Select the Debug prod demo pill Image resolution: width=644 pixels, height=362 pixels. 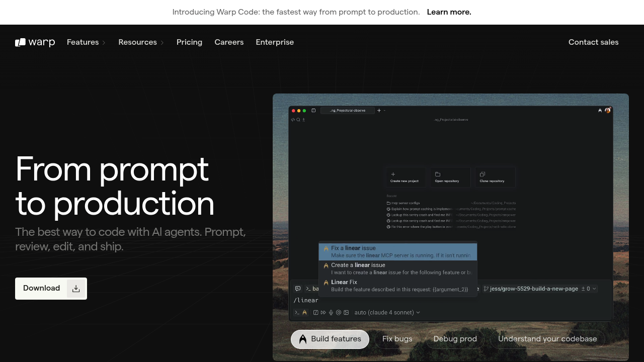tap(455, 339)
